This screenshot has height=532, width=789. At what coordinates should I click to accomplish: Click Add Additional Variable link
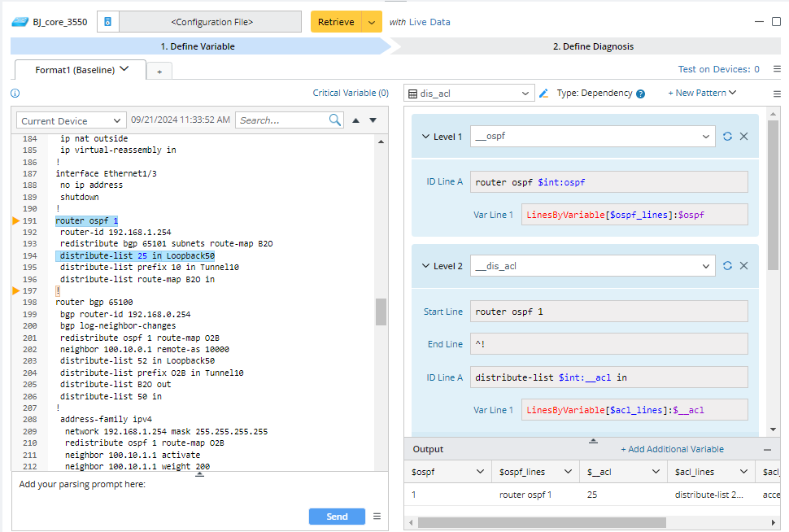[672, 449]
